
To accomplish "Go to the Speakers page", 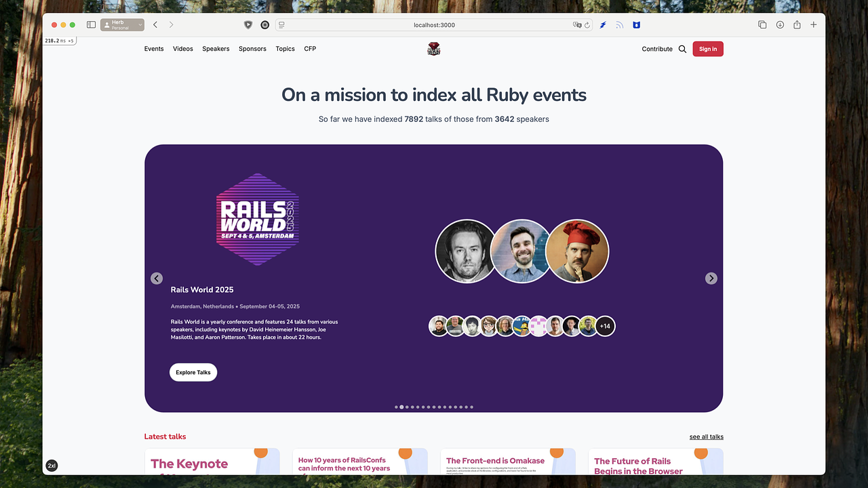I will pyautogui.click(x=216, y=49).
